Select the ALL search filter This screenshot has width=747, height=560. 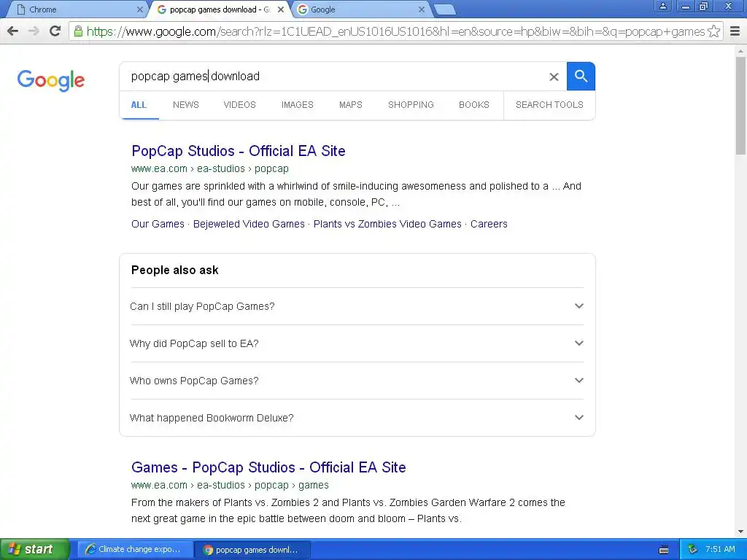pos(139,105)
